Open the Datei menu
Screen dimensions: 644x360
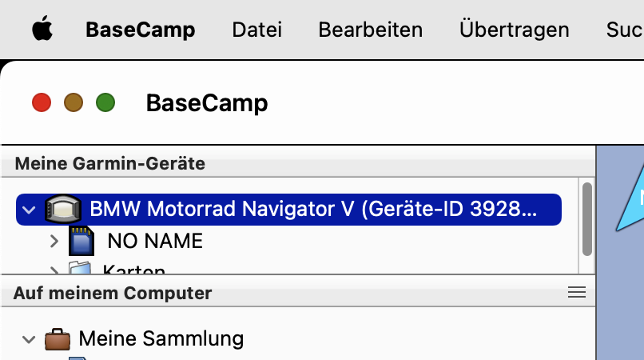(x=257, y=30)
